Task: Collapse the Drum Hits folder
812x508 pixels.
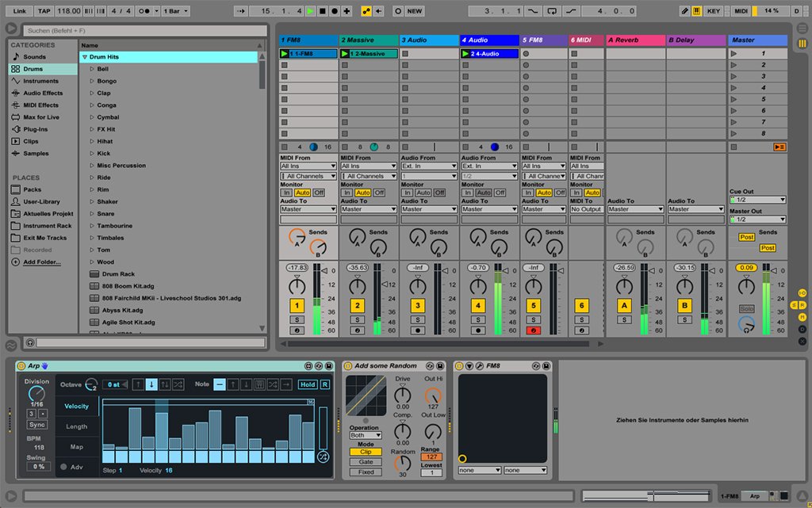Action: 84,57
